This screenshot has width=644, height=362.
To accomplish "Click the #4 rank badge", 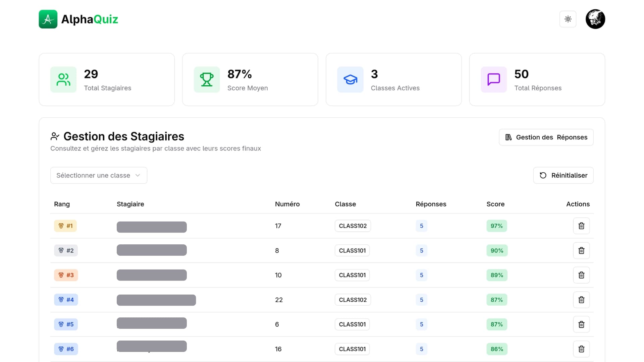I will (x=66, y=300).
